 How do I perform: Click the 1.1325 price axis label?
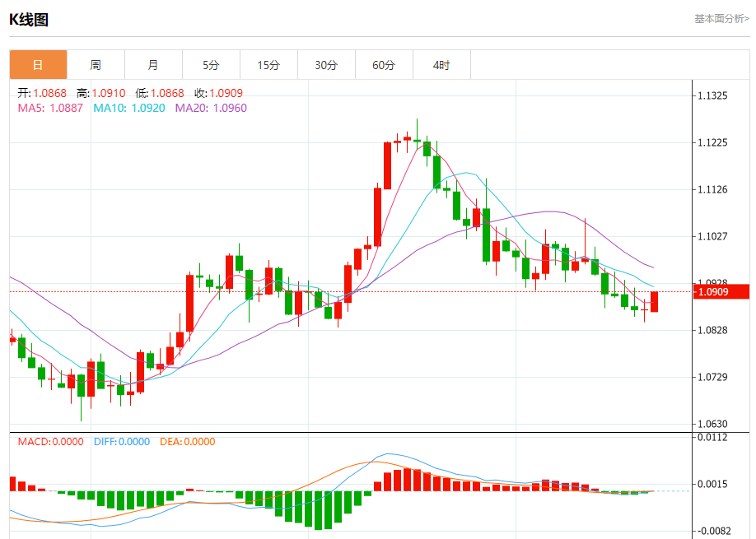pos(712,96)
